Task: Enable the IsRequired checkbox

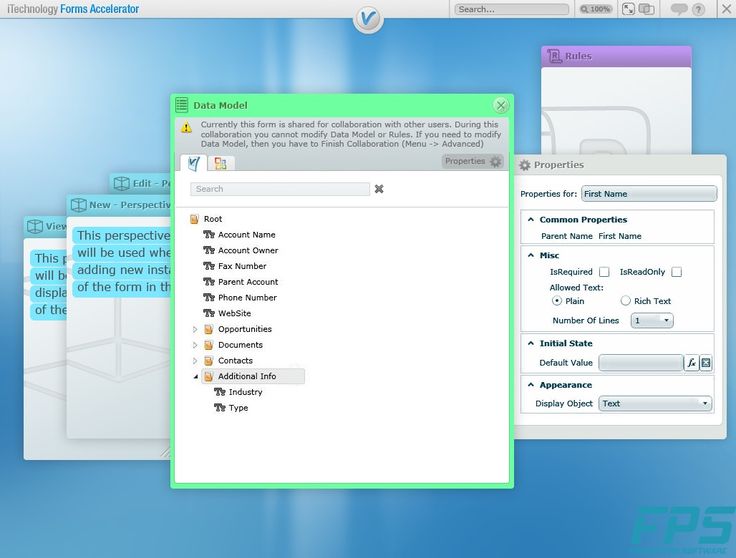Action: 605,272
